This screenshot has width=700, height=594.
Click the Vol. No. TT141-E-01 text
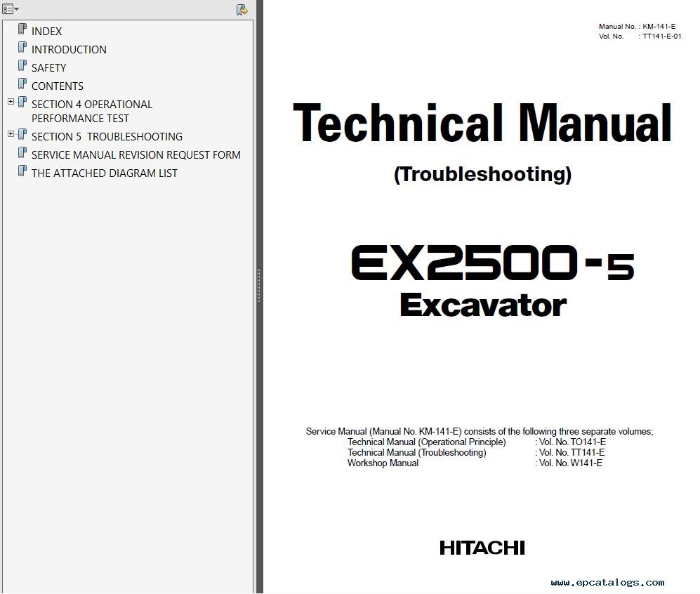640,36
